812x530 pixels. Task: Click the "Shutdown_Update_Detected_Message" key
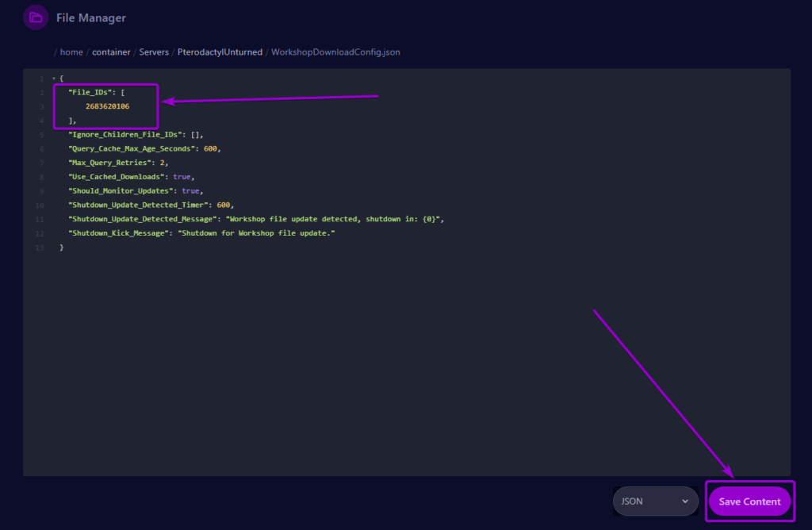coord(143,219)
